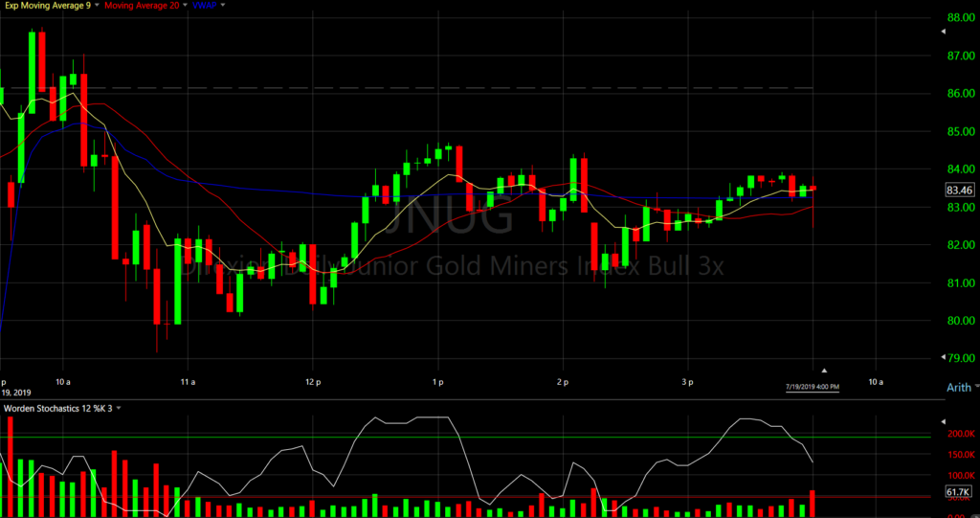Viewport: 980px width, 518px height.
Task: Click the current volume label 61.7K
Action: pos(957,492)
